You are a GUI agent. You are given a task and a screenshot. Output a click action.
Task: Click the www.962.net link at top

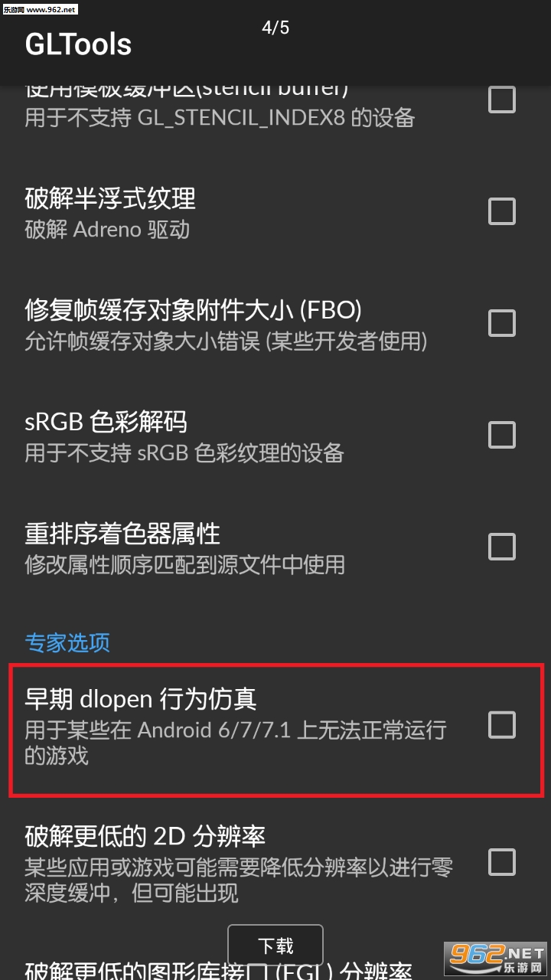click(39, 8)
